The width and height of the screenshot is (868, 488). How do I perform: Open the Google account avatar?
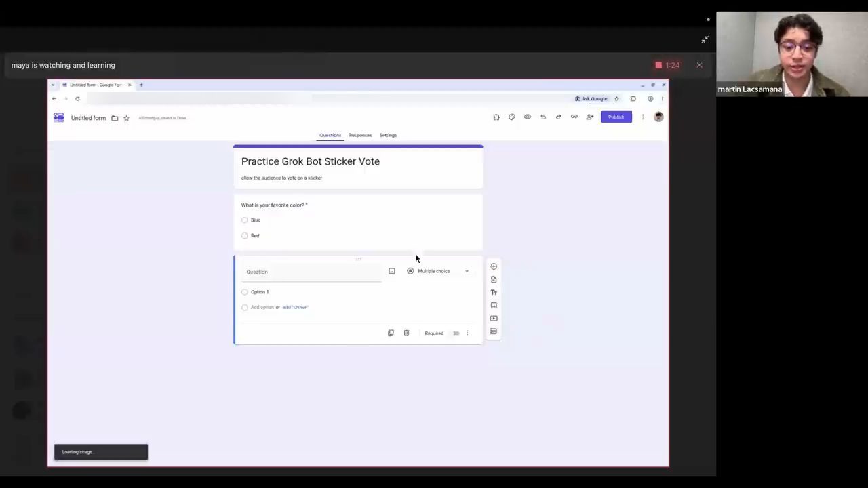click(x=658, y=117)
